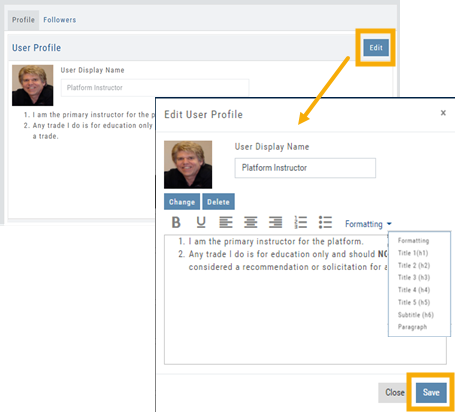Align text left in the editor
Viewport: 456px width, 413px height.
click(226, 222)
